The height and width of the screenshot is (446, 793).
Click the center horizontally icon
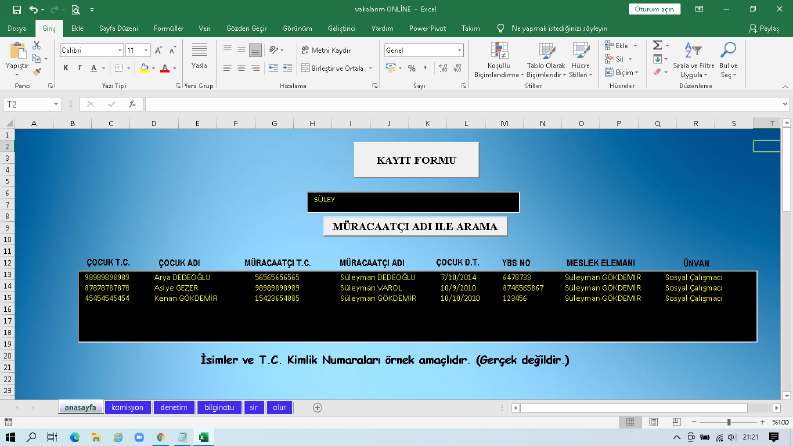(241, 68)
